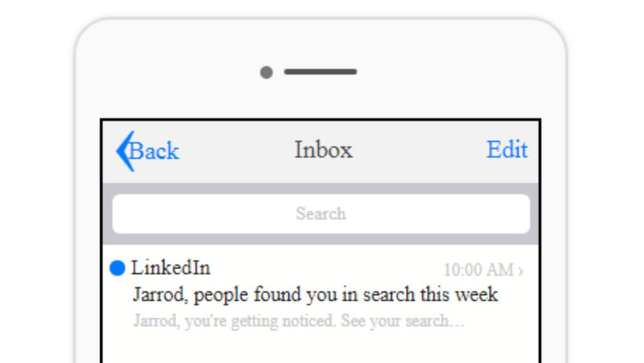Toggle edit mode with Edit control
The height and width of the screenshot is (363, 644).
pos(507,150)
